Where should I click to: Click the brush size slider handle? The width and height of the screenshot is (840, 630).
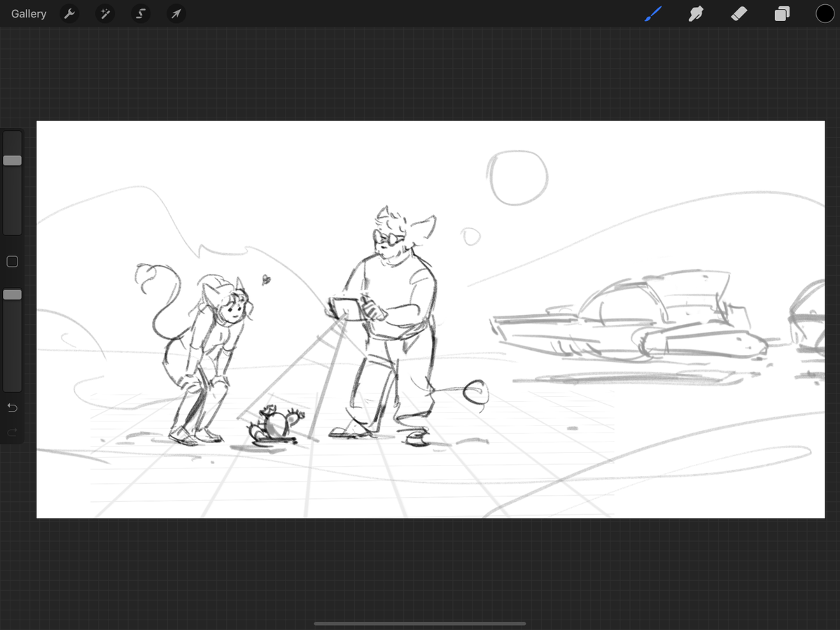tap(12, 160)
